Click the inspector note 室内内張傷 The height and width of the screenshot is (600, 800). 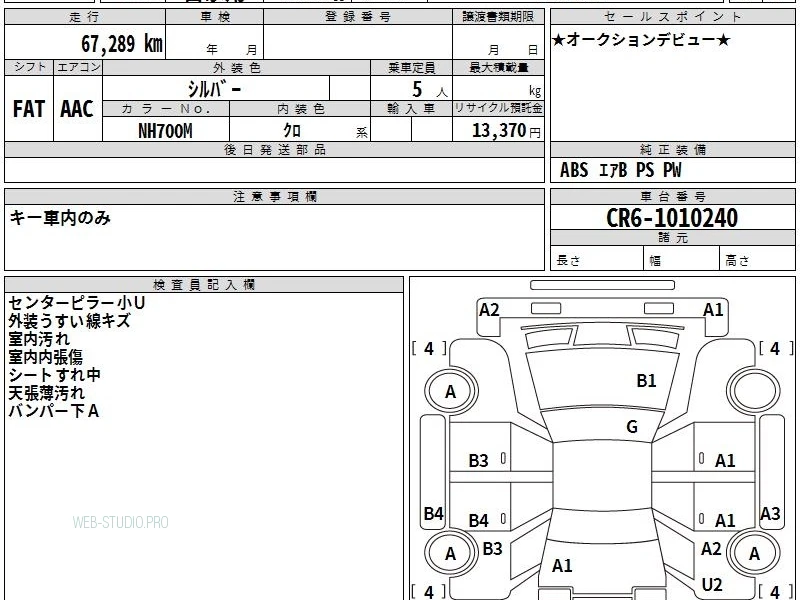(x=45, y=357)
